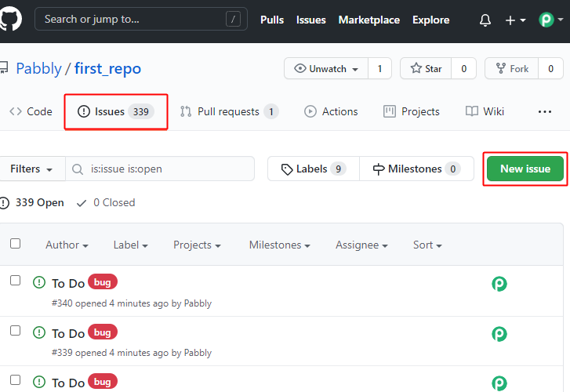
Task: Tick the checkbox for issue #340
Action: (15, 281)
